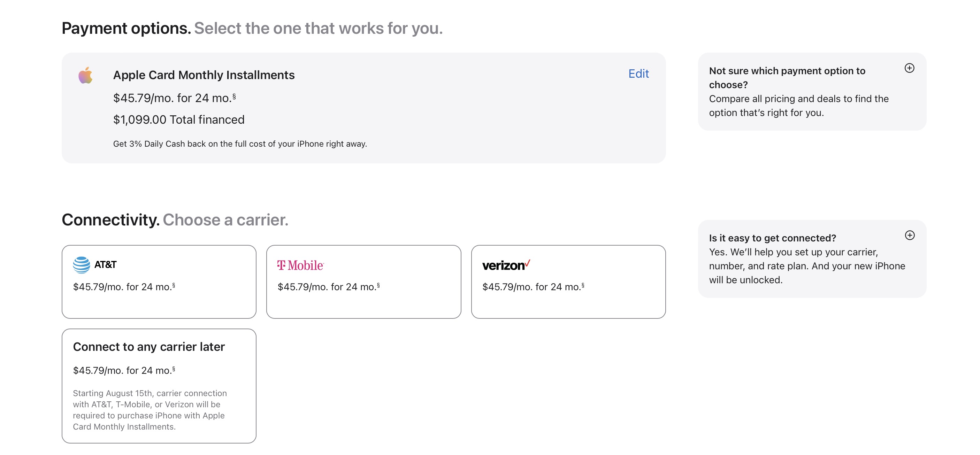This screenshot has width=980, height=455.
Task: Choose the Verizon $45.79/mo. carrier option
Action: click(568, 282)
